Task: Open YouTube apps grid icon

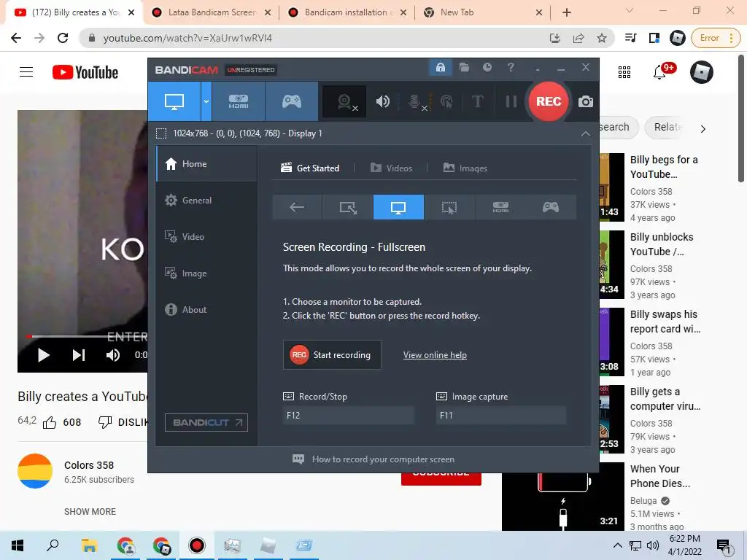Action: (624, 72)
